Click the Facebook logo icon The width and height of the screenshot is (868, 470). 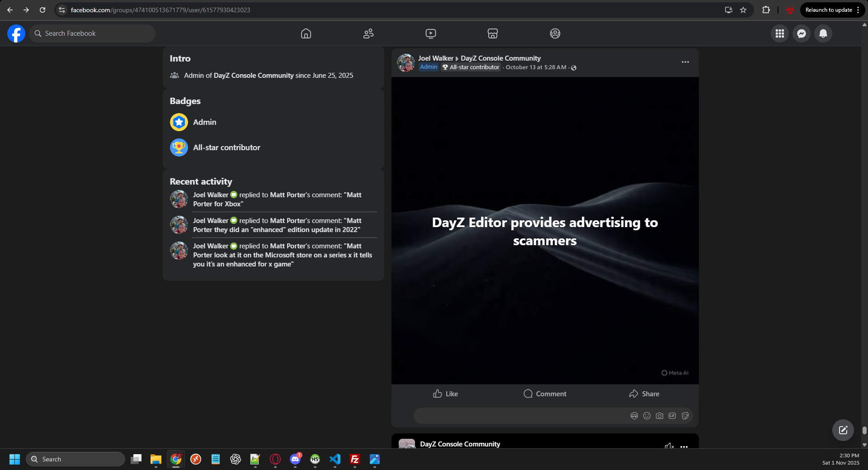pos(16,33)
